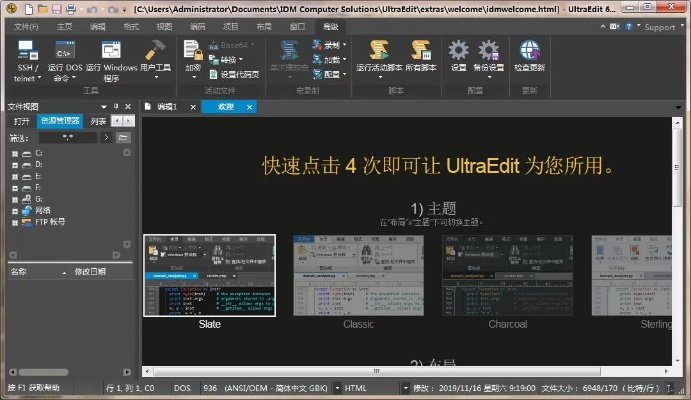The width and height of the screenshot is (691, 400).
Task: Open 用户工具 hammer icon
Action: 155,58
